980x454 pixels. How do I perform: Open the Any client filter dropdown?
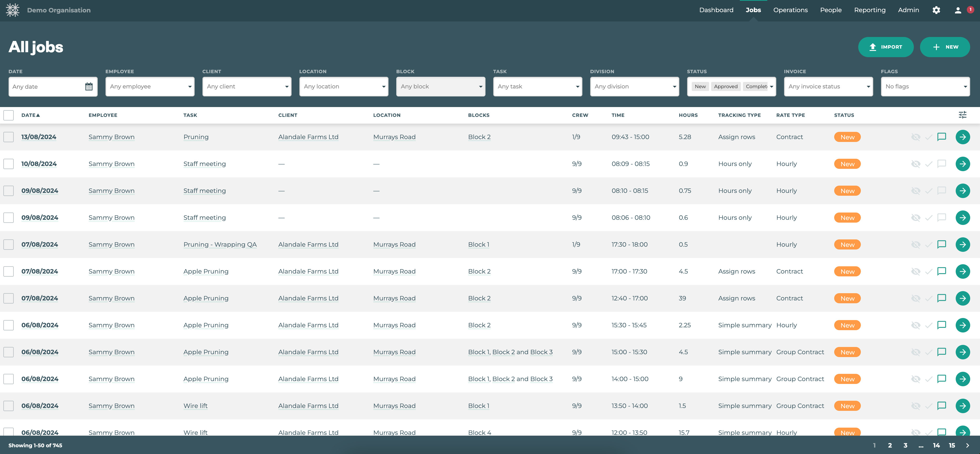point(247,86)
